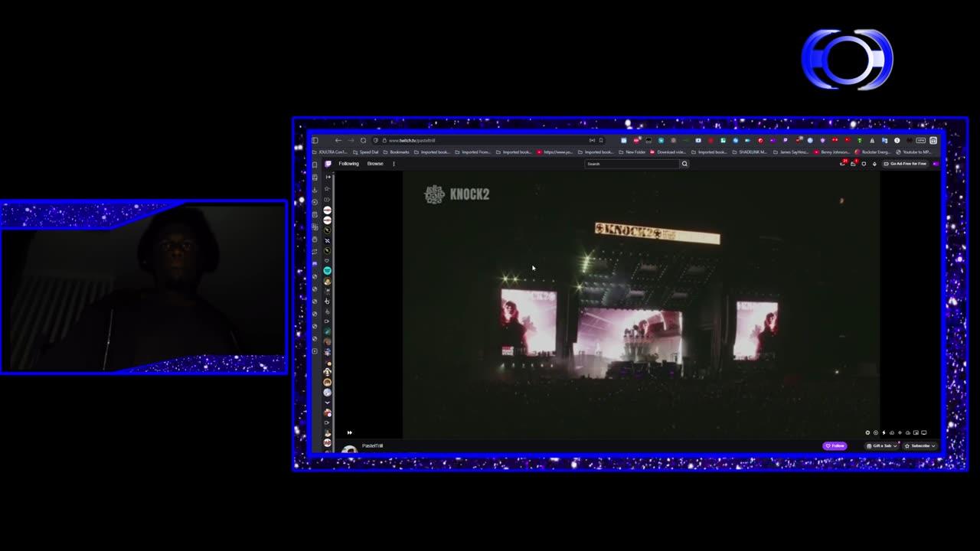This screenshot has height=551, width=980.
Task: Open the Benny Johnson bookmark
Action: [x=831, y=152]
